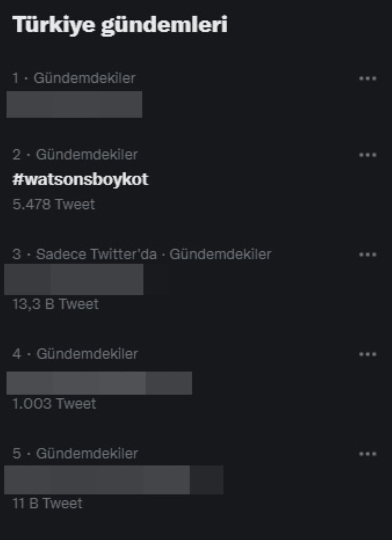The image size is (392, 540).
Task: Click the blurred first trending topic
Action: pos(74,104)
